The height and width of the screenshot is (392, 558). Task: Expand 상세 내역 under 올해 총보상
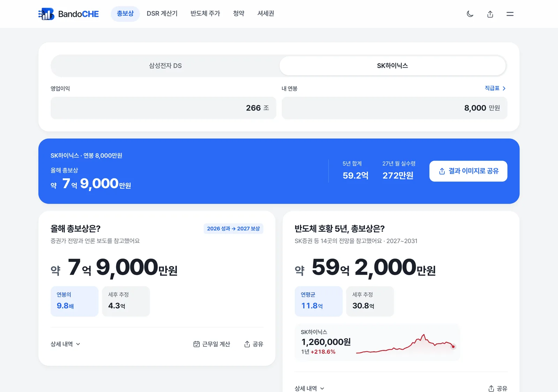pos(66,344)
